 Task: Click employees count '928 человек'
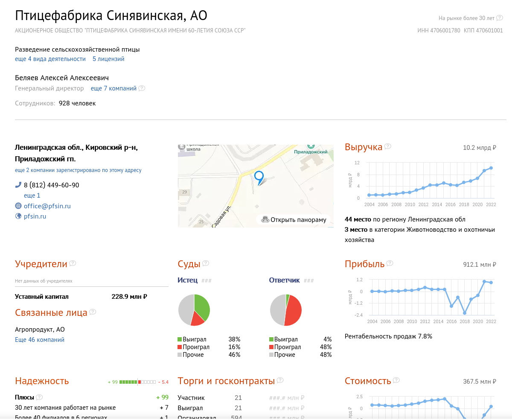tap(77, 103)
